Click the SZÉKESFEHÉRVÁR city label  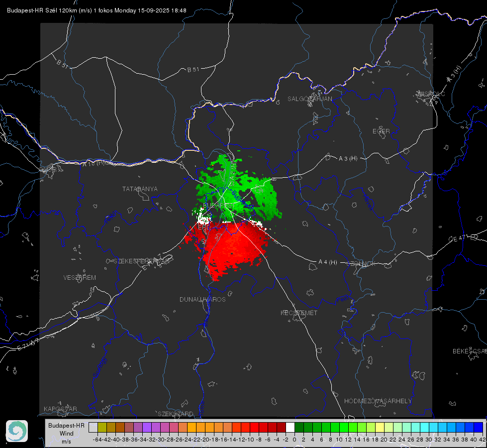point(141,261)
